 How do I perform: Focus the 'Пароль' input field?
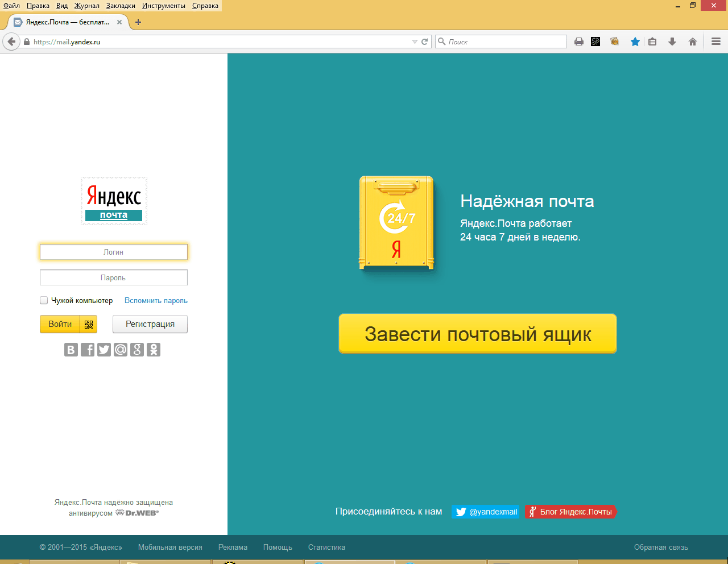point(114,277)
